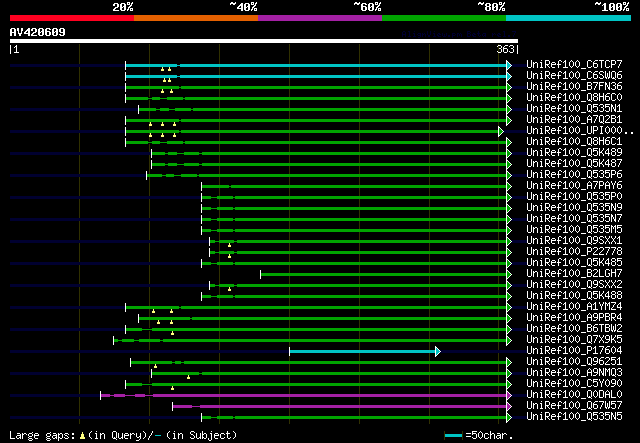Select the UniRef100_B2LGH7 hit name
Viewport: 640px width, 443px height.
tap(574, 274)
